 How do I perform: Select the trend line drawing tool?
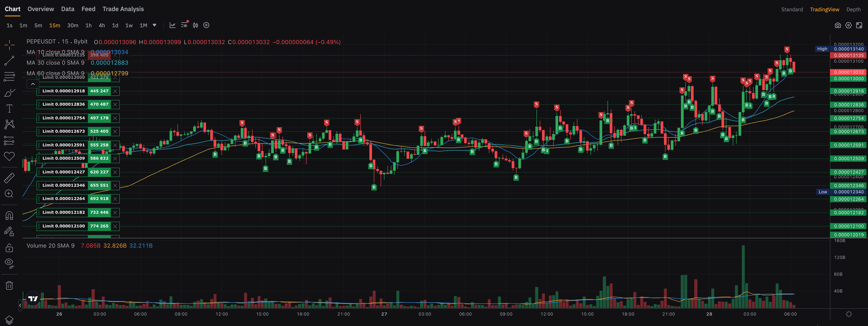9,61
